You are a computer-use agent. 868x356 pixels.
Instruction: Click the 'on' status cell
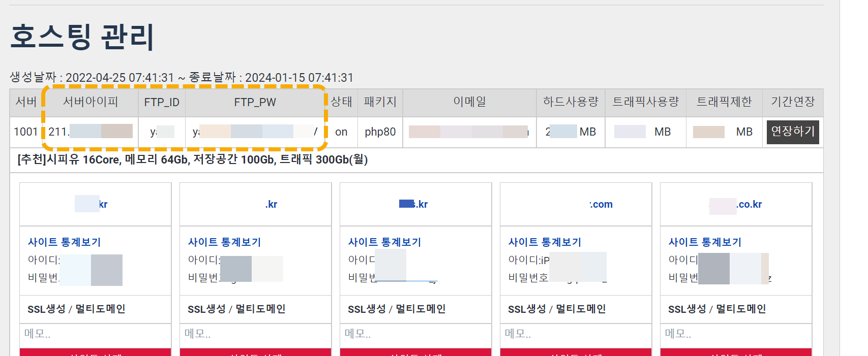point(341,132)
